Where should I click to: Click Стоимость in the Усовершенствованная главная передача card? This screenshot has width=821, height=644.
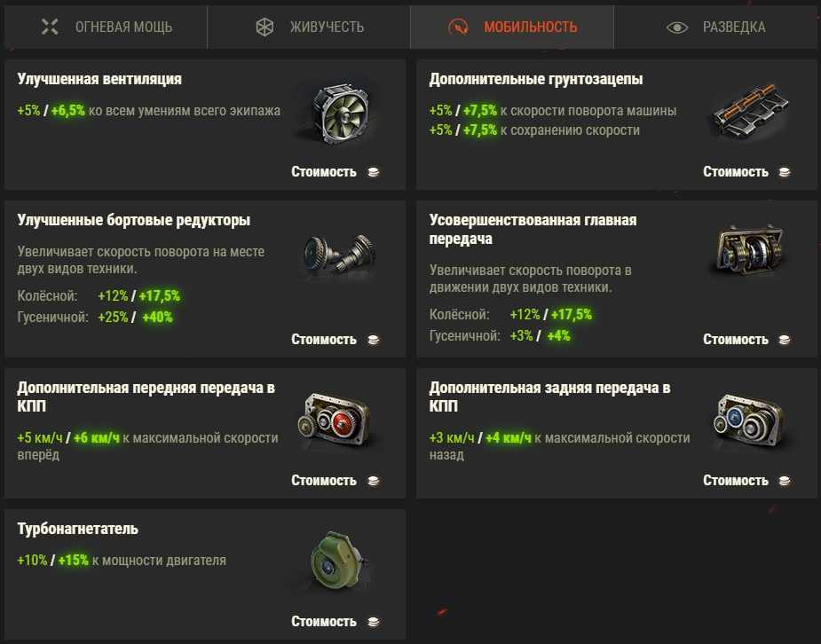736,340
